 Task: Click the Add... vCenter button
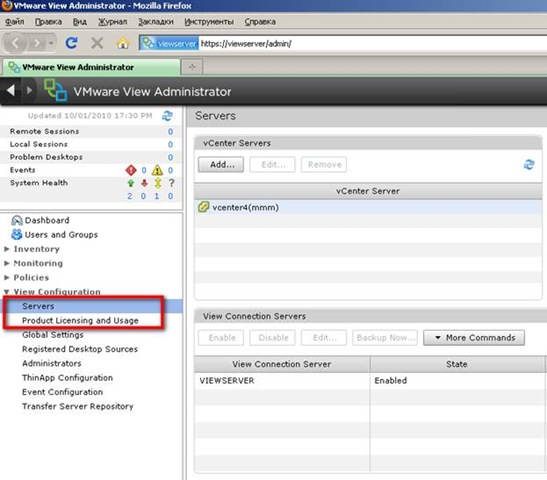click(x=221, y=164)
